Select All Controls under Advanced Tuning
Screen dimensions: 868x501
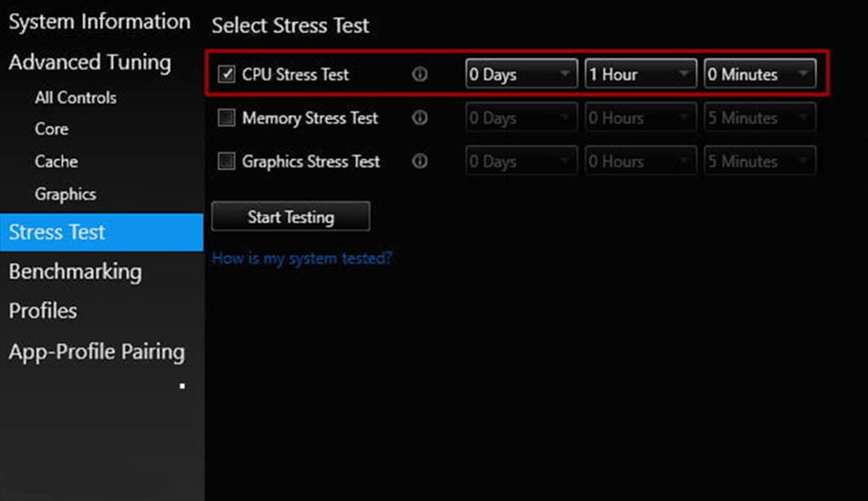click(x=76, y=98)
